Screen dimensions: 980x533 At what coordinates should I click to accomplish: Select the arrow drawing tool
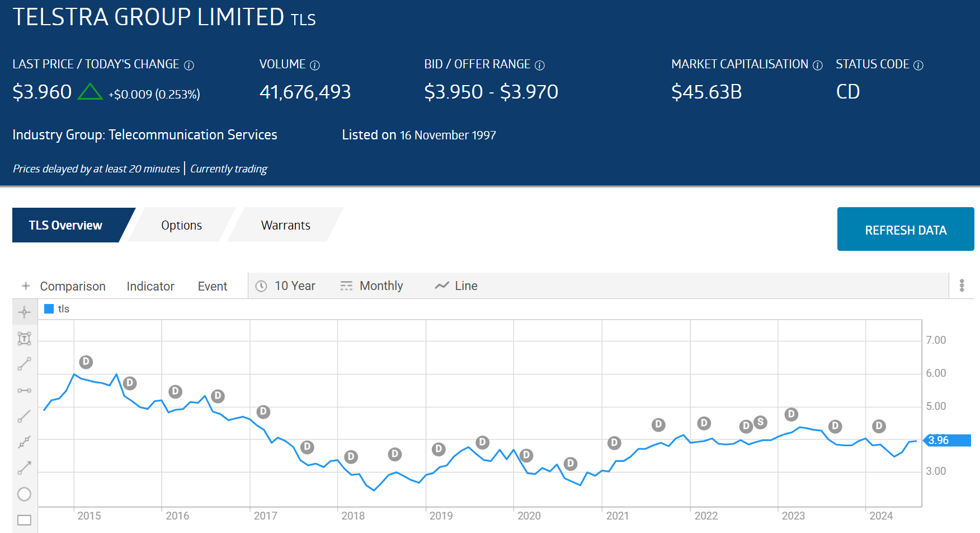tap(25, 468)
